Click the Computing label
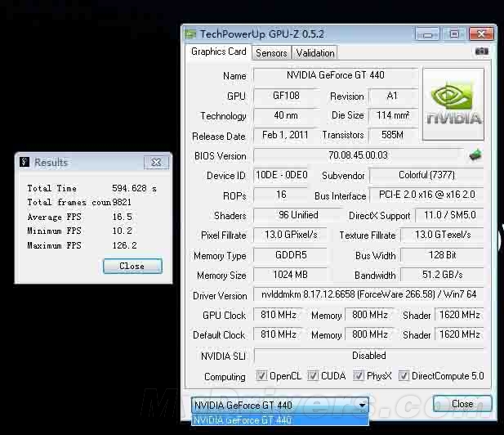Viewport: 504px width, 435px height. pos(225,377)
